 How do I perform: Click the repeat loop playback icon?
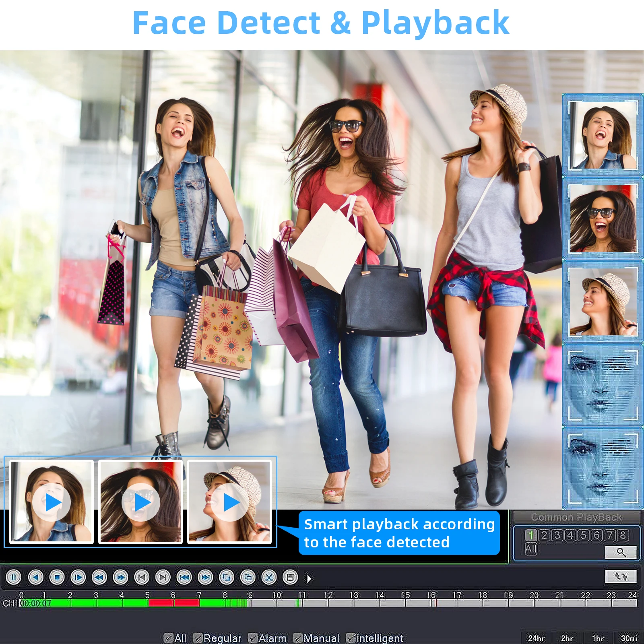click(x=227, y=578)
